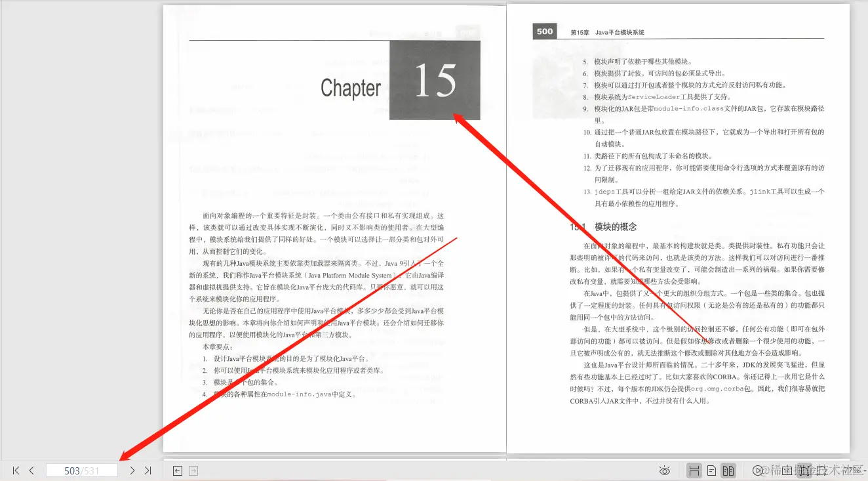The width and height of the screenshot is (868, 481).
Task: Switch to single-page view
Action: pyautogui.click(x=711, y=470)
